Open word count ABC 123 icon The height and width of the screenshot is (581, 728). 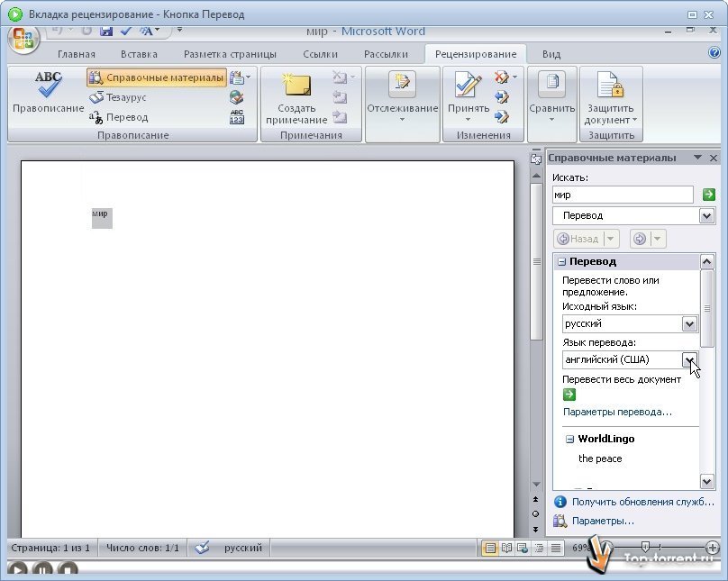coord(236,117)
